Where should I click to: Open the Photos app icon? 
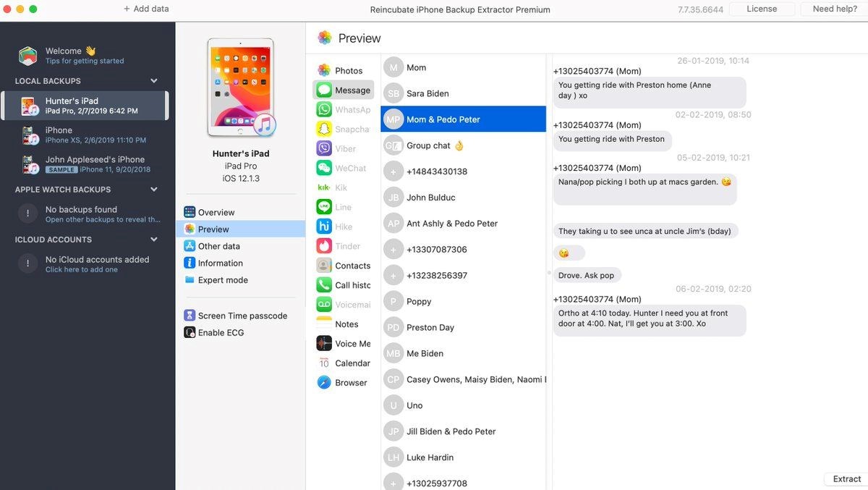[324, 70]
